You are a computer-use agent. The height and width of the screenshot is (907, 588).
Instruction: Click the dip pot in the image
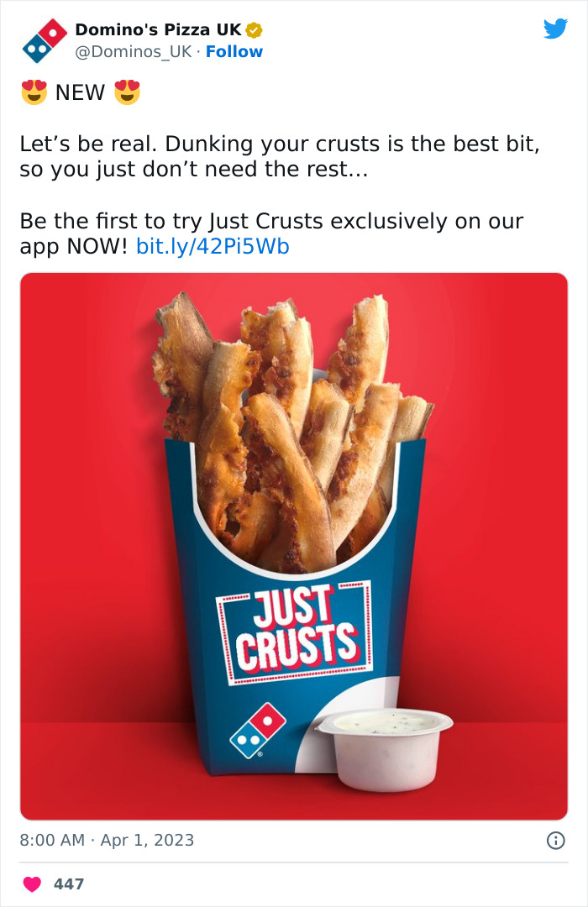click(384, 748)
